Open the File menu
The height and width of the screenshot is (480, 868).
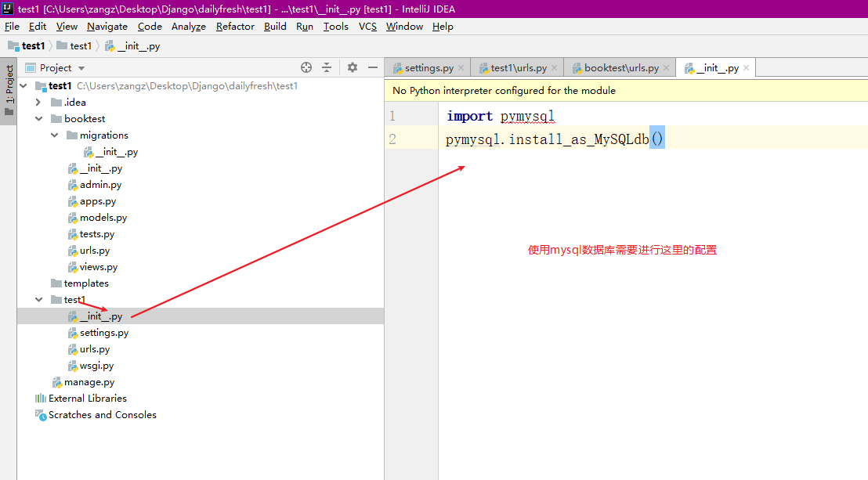(12, 27)
